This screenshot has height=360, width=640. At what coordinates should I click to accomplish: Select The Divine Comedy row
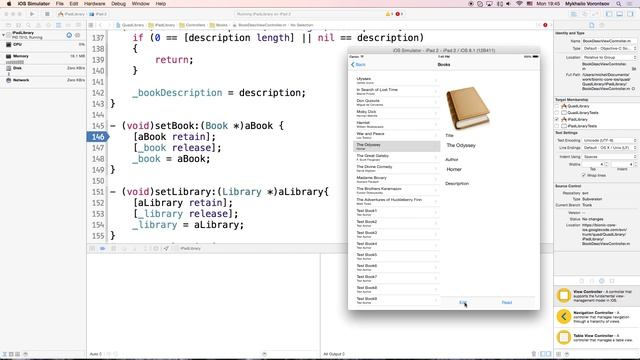click(396, 168)
